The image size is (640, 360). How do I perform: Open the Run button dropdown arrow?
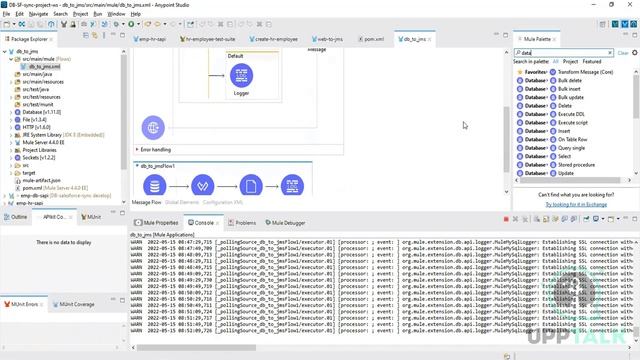(x=138, y=24)
